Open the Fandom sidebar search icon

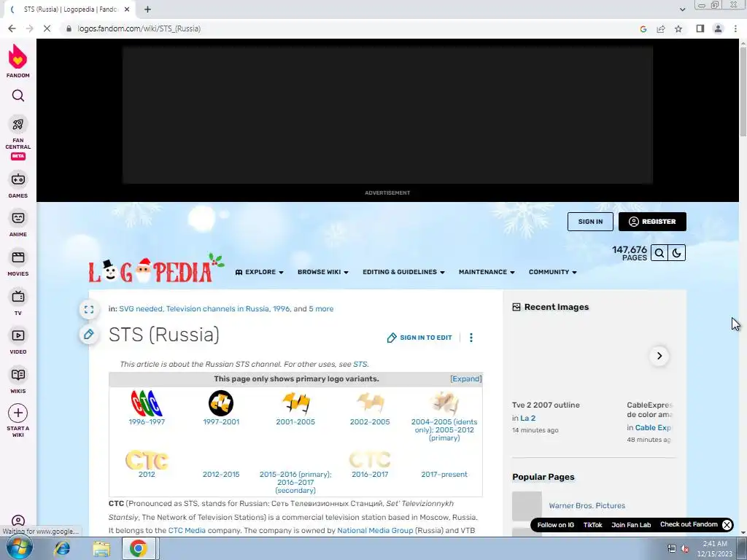18,96
